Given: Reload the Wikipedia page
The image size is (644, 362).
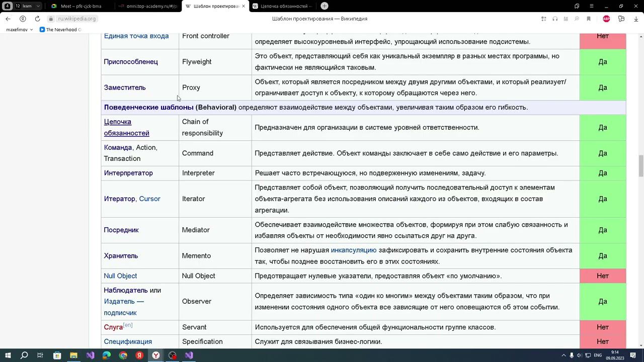Looking at the screenshot, I should pyautogui.click(x=37, y=19).
